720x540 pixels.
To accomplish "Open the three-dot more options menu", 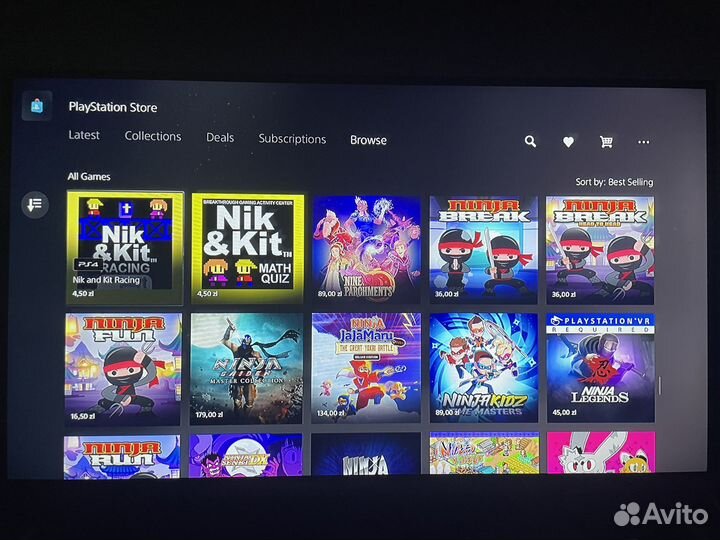I will (x=644, y=142).
